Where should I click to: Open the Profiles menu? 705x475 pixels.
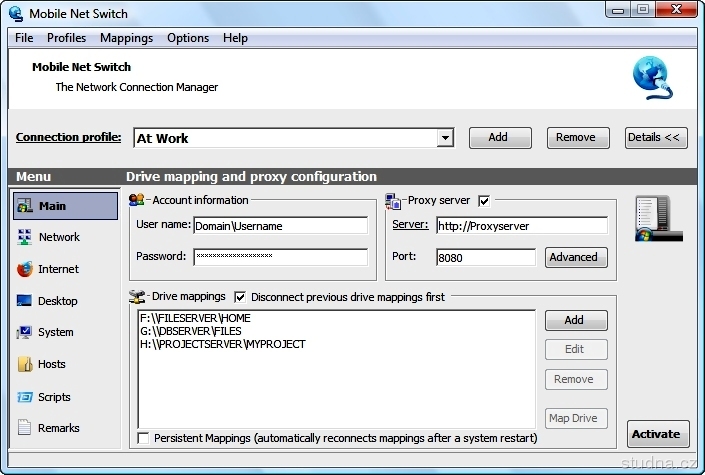(66, 38)
